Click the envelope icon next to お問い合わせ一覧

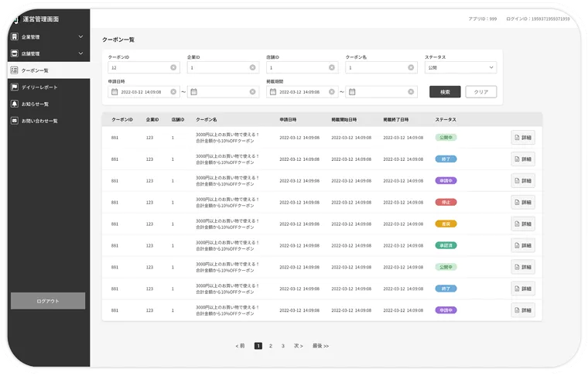click(14, 121)
